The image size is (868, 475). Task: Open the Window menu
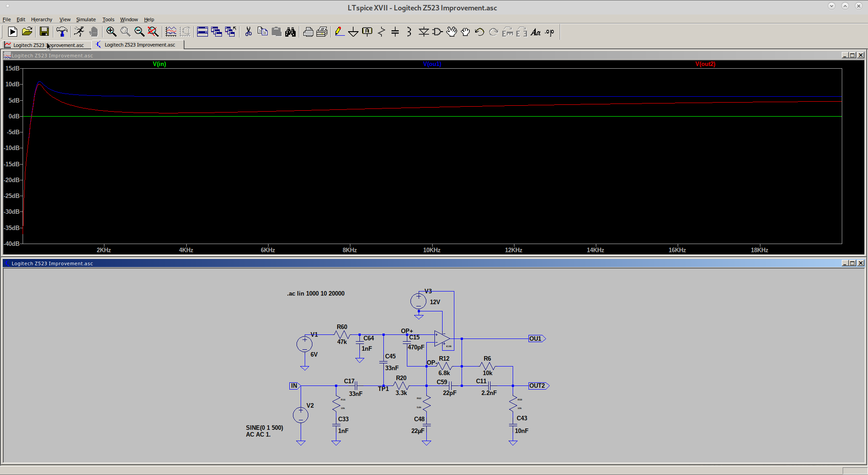(129, 19)
